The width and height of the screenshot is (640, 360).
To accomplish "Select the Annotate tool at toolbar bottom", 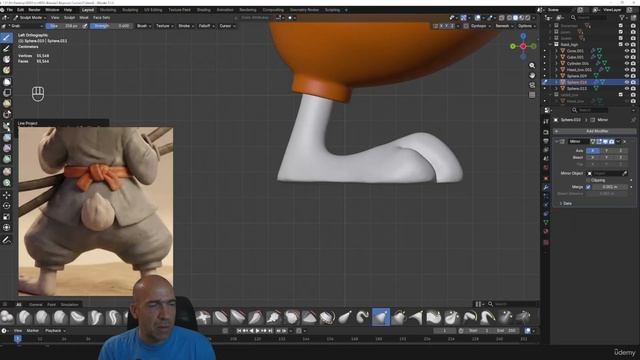I will 7,240.
